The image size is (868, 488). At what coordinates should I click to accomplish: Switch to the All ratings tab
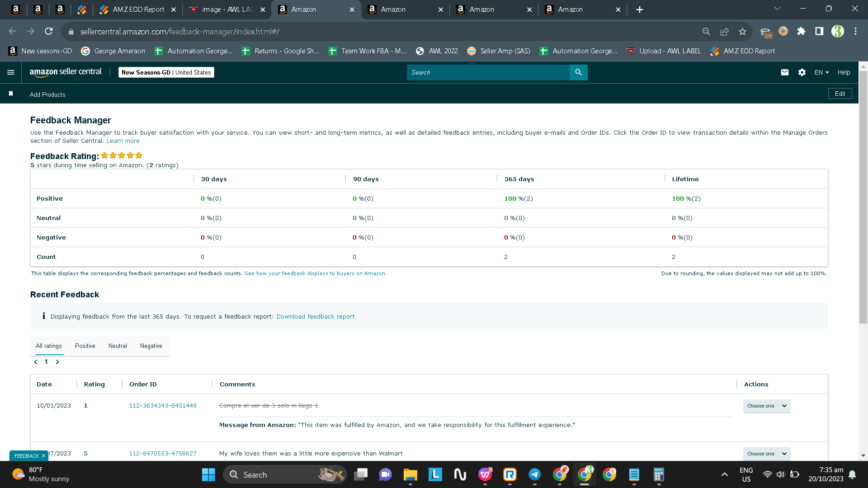tap(49, 346)
